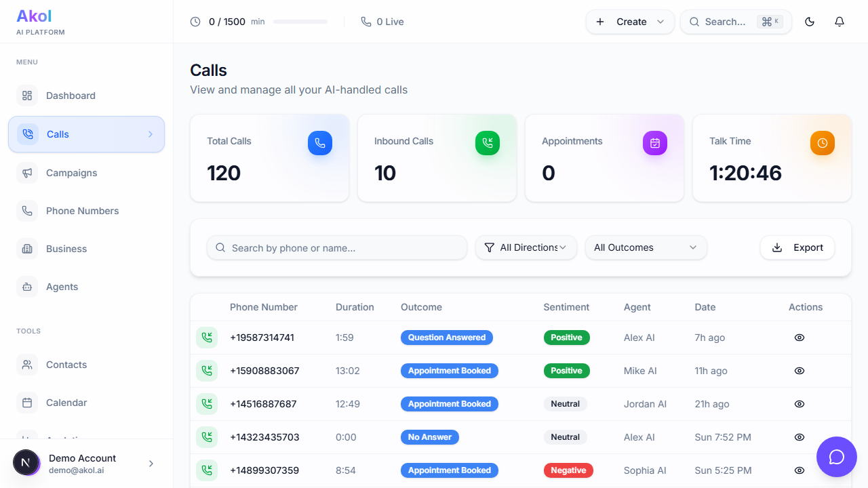The height and width of the screenshot is (488, 868).
Task: View call details for +15908883067
Action: 799,371
